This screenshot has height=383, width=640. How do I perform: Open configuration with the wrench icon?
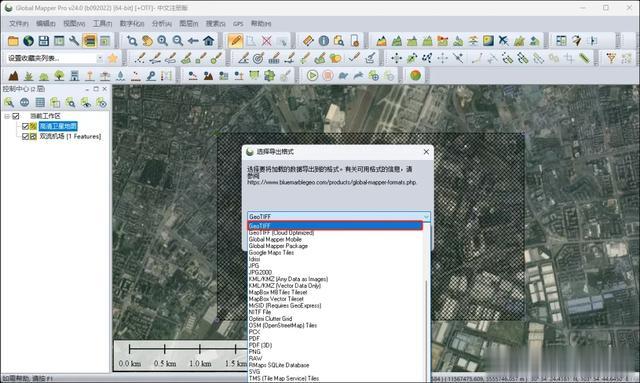74,41
